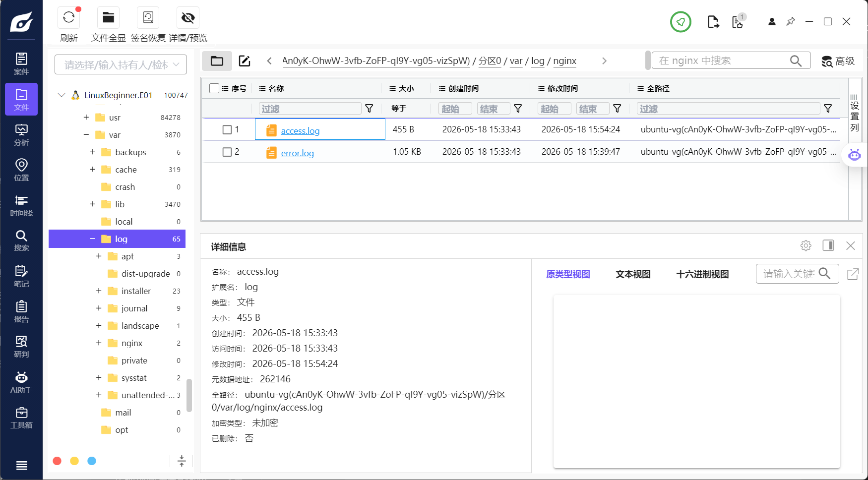
Task: Check the checkbox for row 1 access.log
Action: click(227, 129)
